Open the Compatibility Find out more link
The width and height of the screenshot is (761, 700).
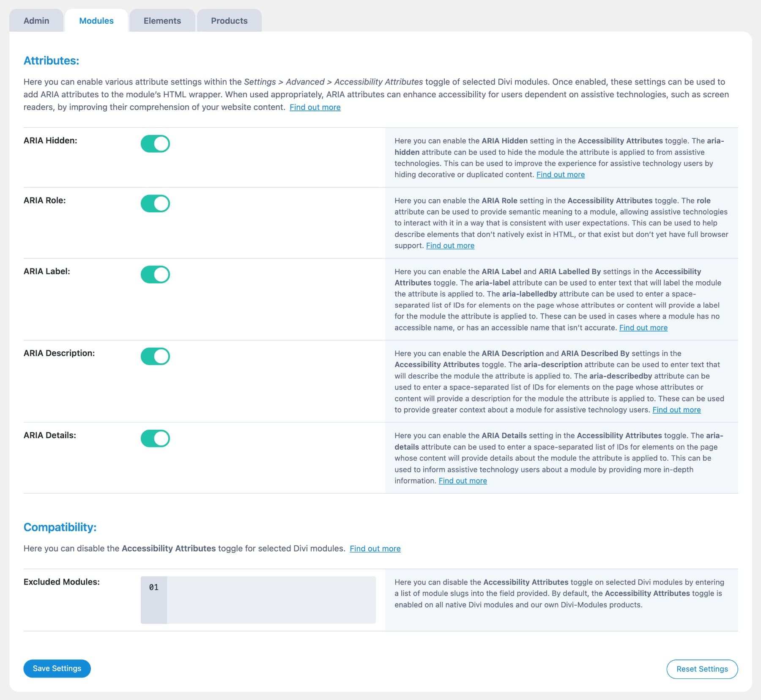click(375, 548)
